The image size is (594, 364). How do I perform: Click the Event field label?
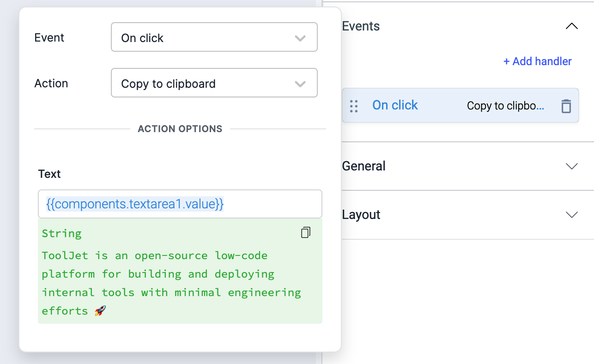[49, 37]
